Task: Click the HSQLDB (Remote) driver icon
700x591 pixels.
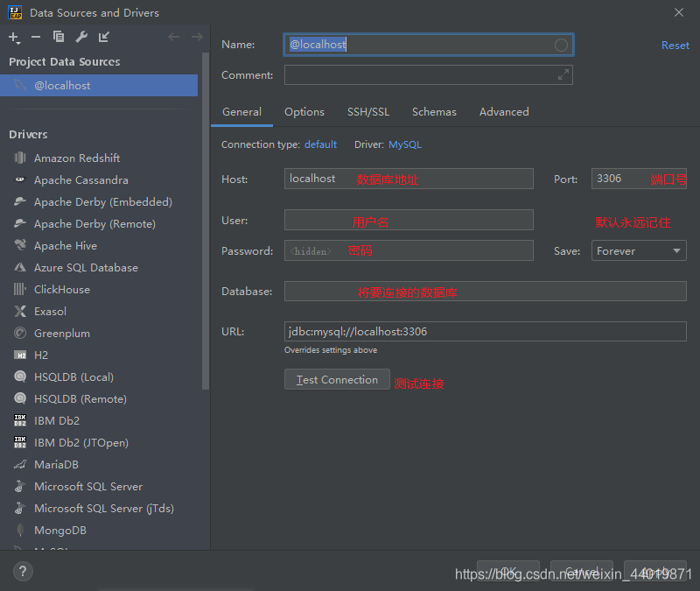Action: [x=20, y=398]
